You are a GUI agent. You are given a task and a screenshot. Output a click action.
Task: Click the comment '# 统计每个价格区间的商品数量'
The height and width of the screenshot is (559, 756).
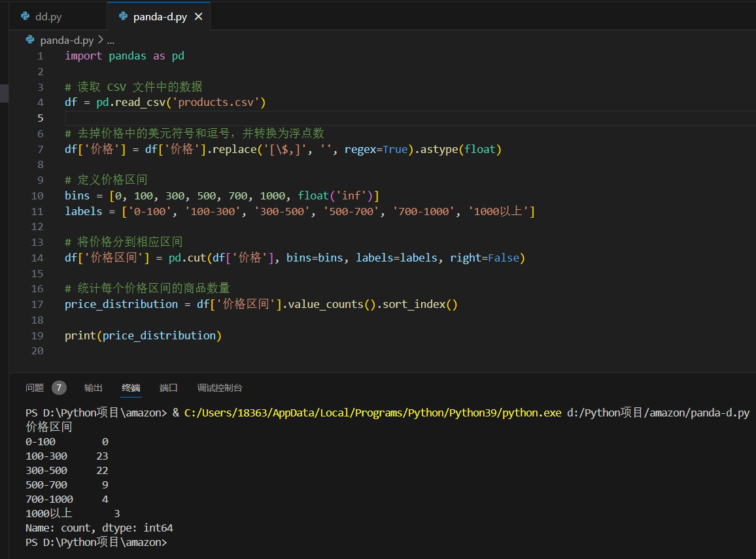[x=148, y=288]
